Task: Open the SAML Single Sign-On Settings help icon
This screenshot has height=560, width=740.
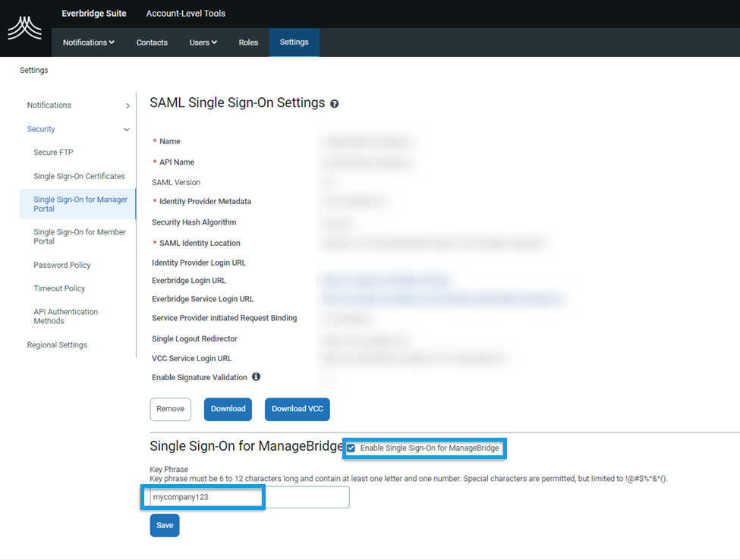Action: [x=334, y=103]
